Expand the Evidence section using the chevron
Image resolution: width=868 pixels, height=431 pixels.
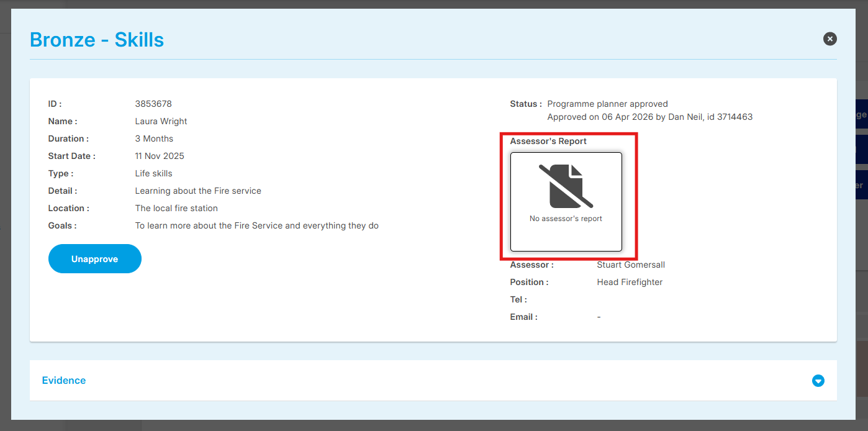[818, 381]
